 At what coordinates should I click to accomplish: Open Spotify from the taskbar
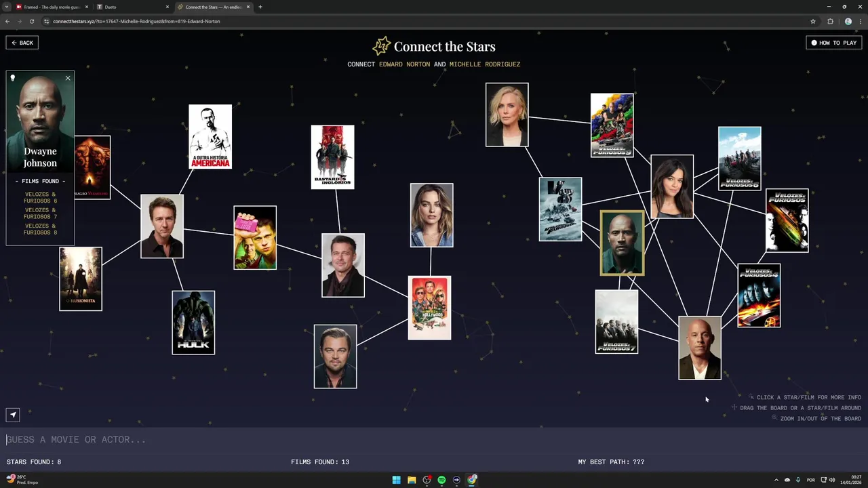pos(441,480)
